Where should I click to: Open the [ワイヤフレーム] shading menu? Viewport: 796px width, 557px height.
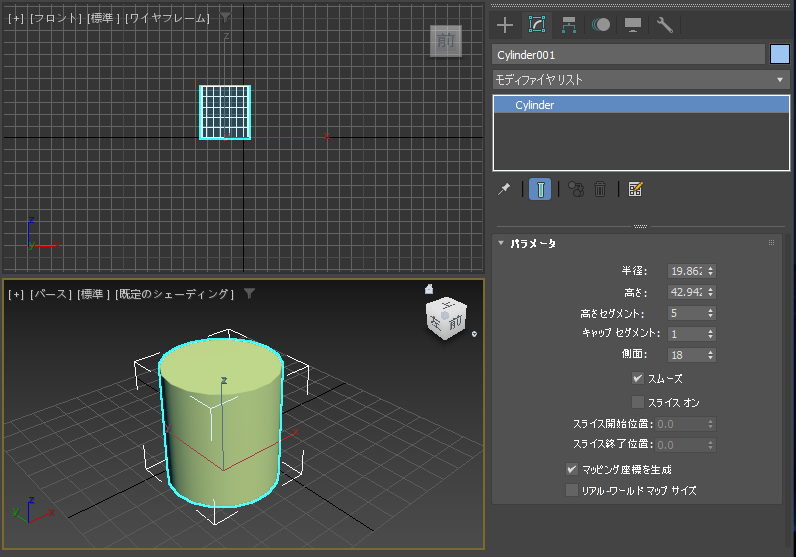pos(167,18)
